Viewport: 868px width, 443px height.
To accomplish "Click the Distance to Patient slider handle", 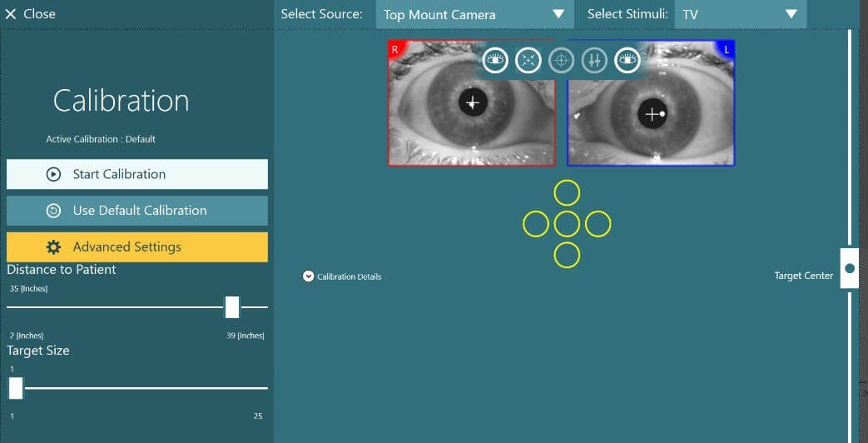I will click(x=232, y=307).
